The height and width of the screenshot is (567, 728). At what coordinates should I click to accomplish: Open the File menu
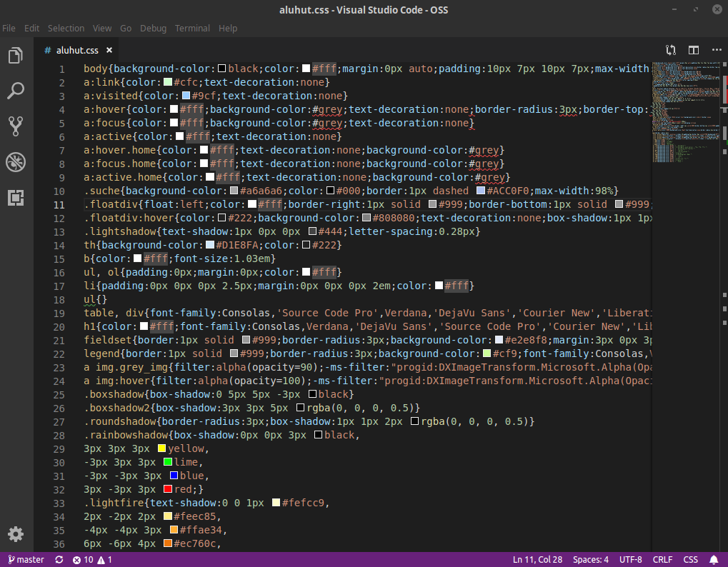(x=9, y=28)
